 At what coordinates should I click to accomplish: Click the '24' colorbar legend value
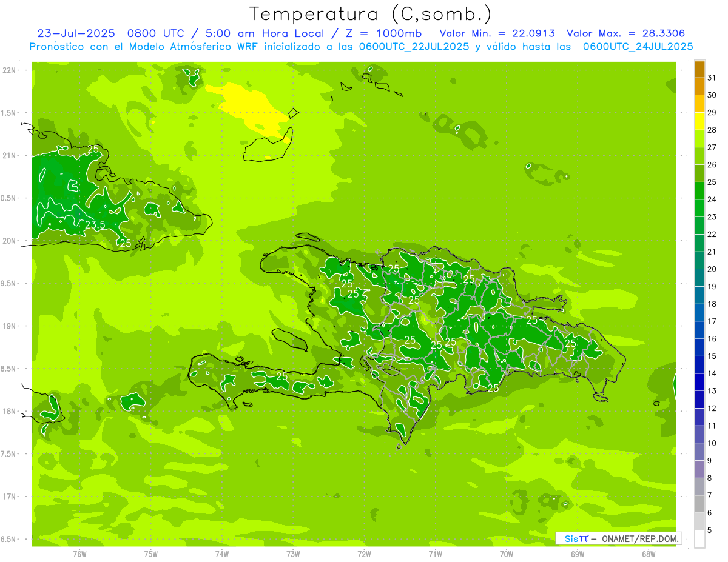tap(712, 199)
